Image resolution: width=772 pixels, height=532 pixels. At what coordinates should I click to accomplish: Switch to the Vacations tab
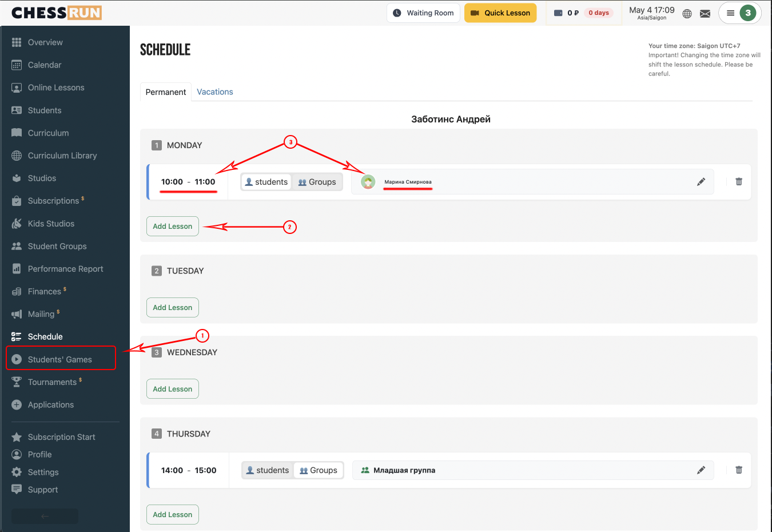pyautogui.click(x=215, y=92)
